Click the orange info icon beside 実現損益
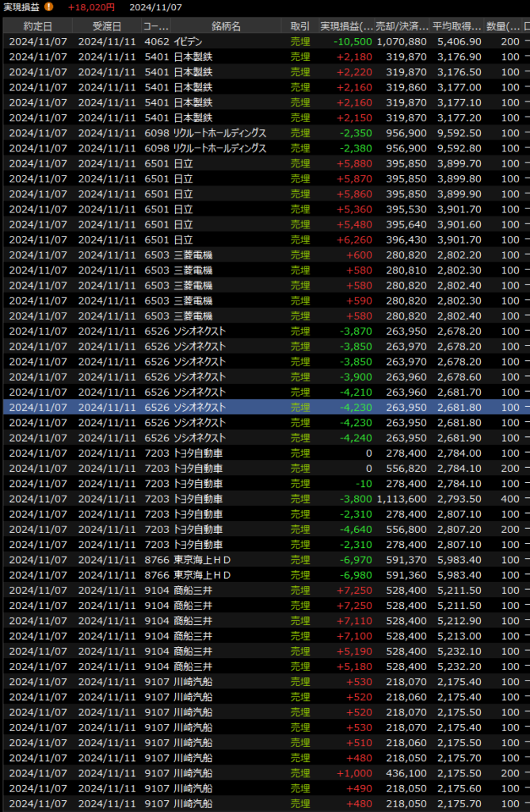Viewport: 530px width, 812px height. (x=49, y=7)
